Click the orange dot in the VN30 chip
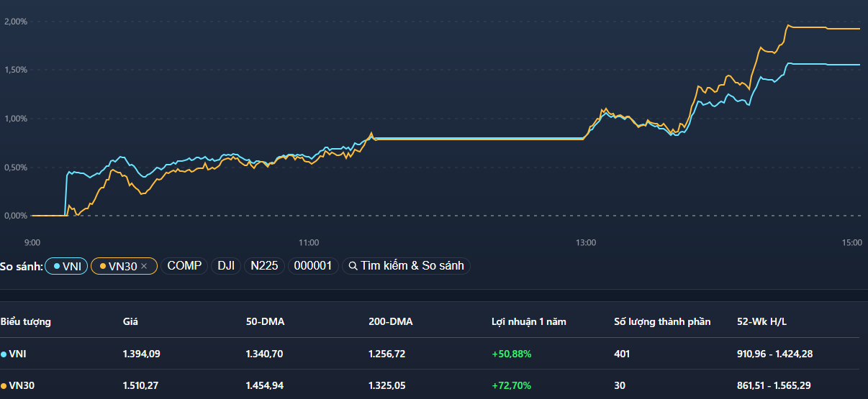 point(103,266)
